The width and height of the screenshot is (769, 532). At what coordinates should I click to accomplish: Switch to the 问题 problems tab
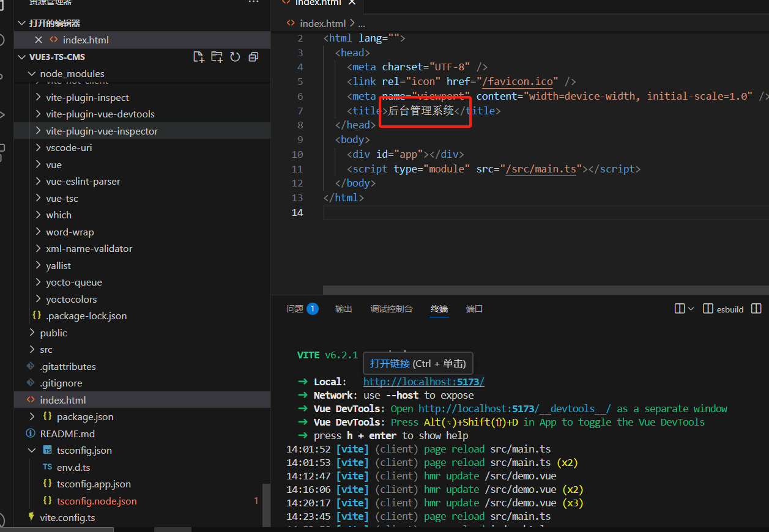(x=295, y=309)
